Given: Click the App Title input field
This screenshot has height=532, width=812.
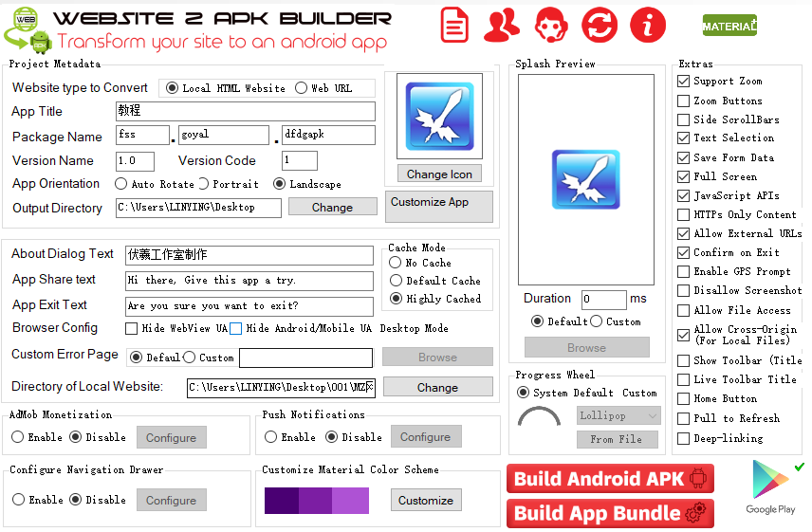Looking at the screenshot, I should click(246, 111).
